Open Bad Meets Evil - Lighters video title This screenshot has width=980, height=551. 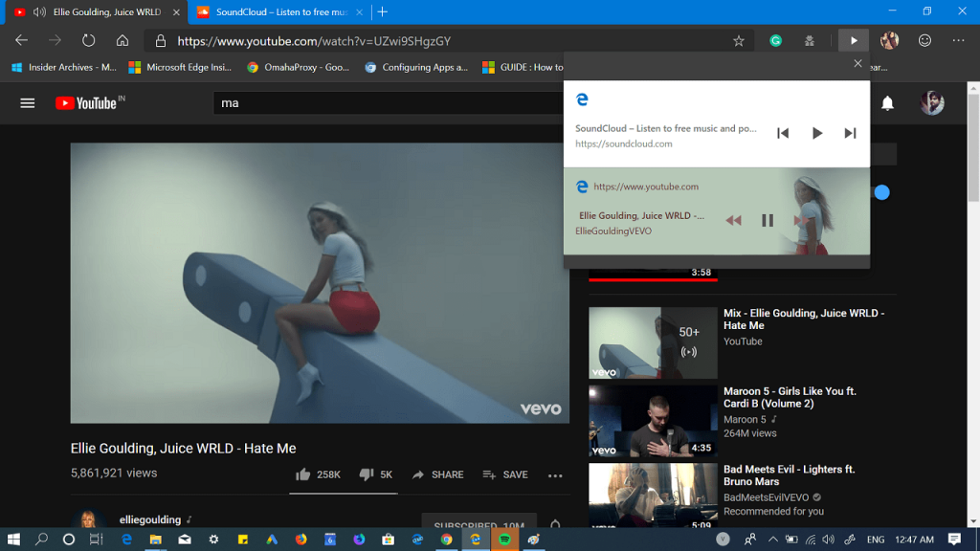click(x=790, y=475)
